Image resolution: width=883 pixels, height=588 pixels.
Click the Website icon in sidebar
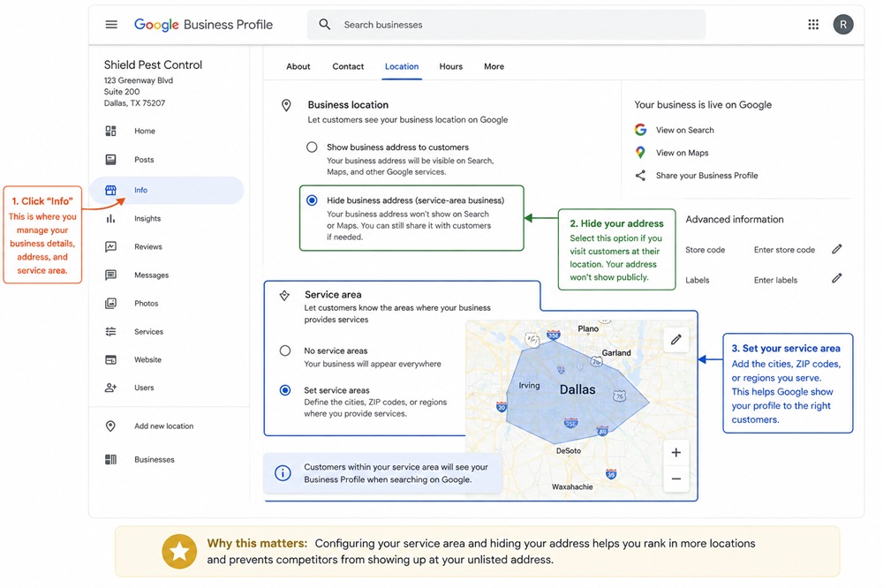111,359
